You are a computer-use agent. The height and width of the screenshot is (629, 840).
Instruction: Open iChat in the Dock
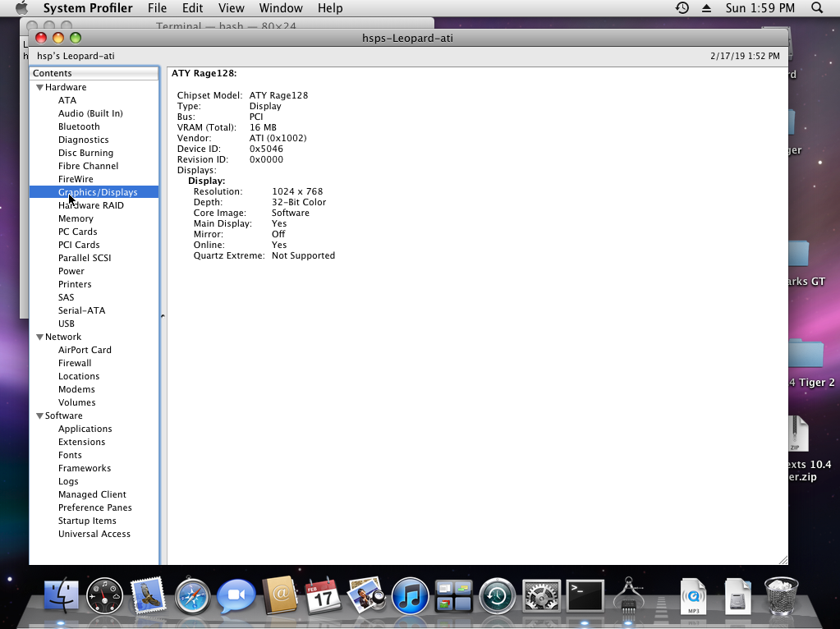pyautogui.click(x=236, y=595)
